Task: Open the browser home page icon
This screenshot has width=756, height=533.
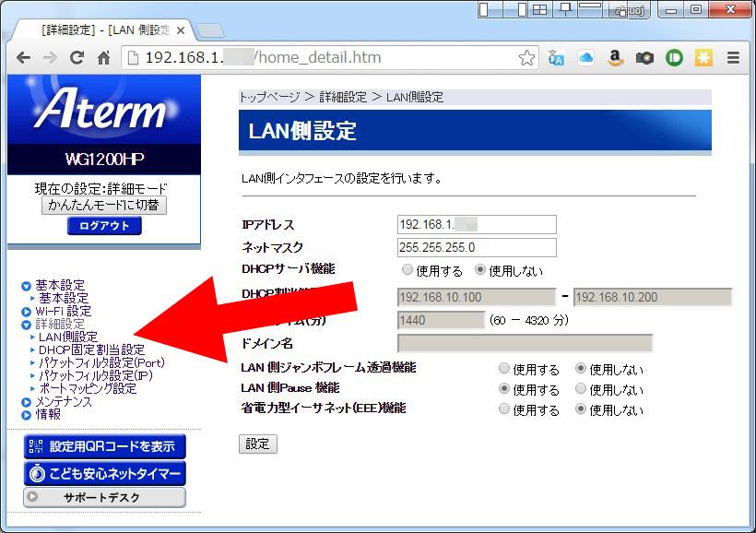Action: pos(103,58)
